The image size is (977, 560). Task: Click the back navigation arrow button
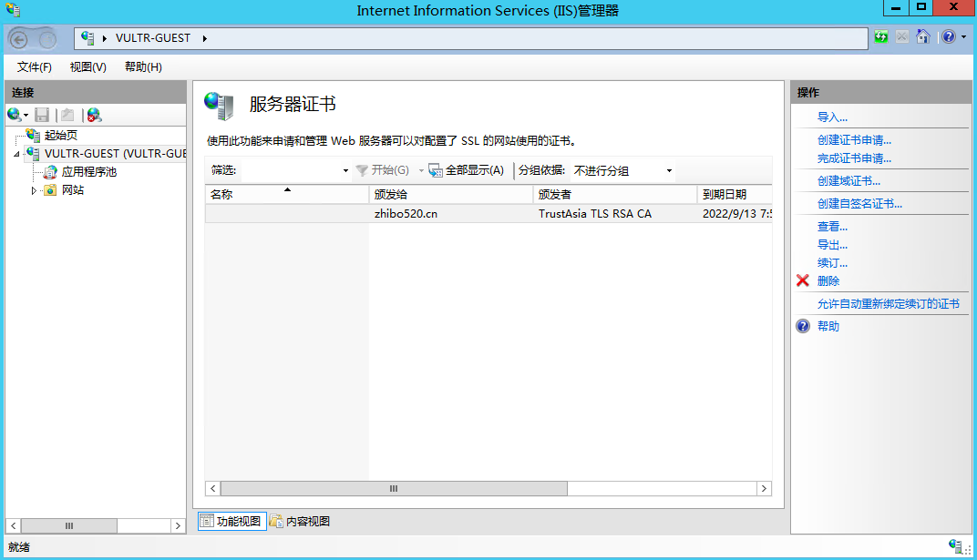[x=19, y=40]
